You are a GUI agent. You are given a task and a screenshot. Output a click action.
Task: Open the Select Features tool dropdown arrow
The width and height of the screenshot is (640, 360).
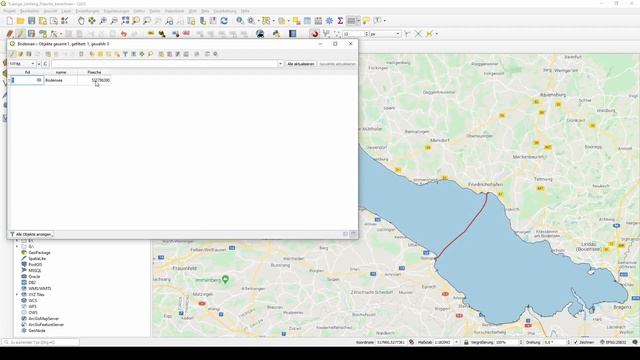[273, 21]
